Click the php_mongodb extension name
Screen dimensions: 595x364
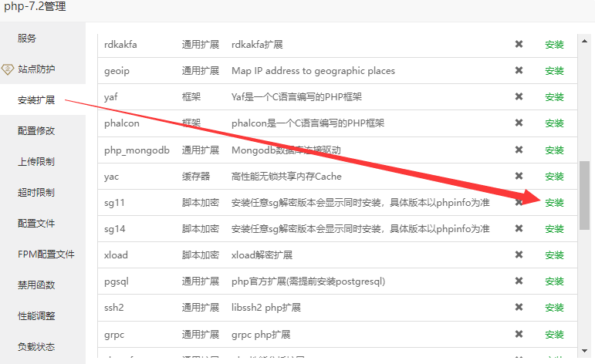click(x=137, y=150)
